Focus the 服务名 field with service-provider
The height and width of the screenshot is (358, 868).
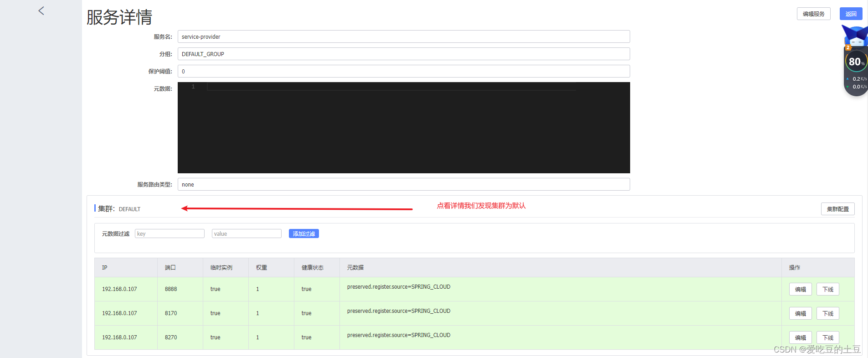(404, 36)
